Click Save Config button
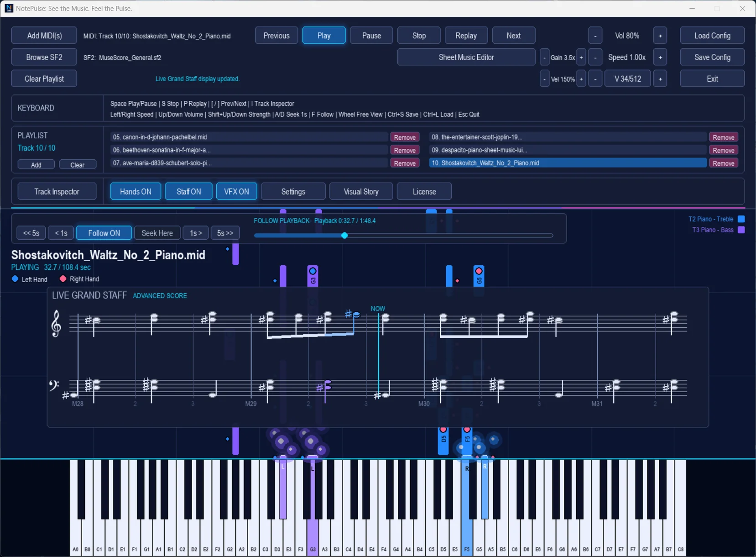The width and height of the screenshot is (756, 557). pos(712,57)
